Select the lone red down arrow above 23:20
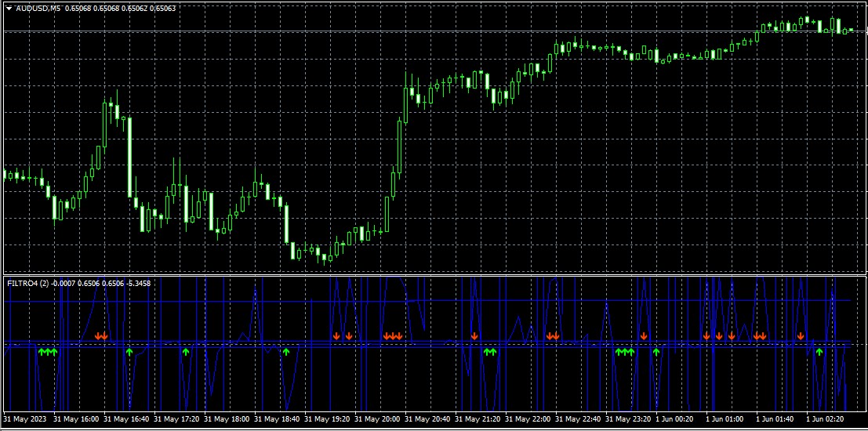This screenshot has width=868, height=431. click(x=643, y=336)
